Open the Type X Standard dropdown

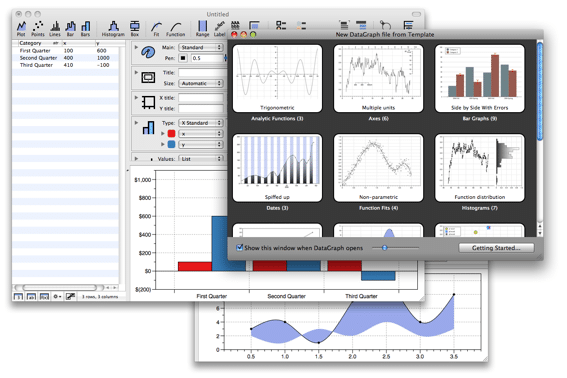pyautogui.click(x=201, y=123)
